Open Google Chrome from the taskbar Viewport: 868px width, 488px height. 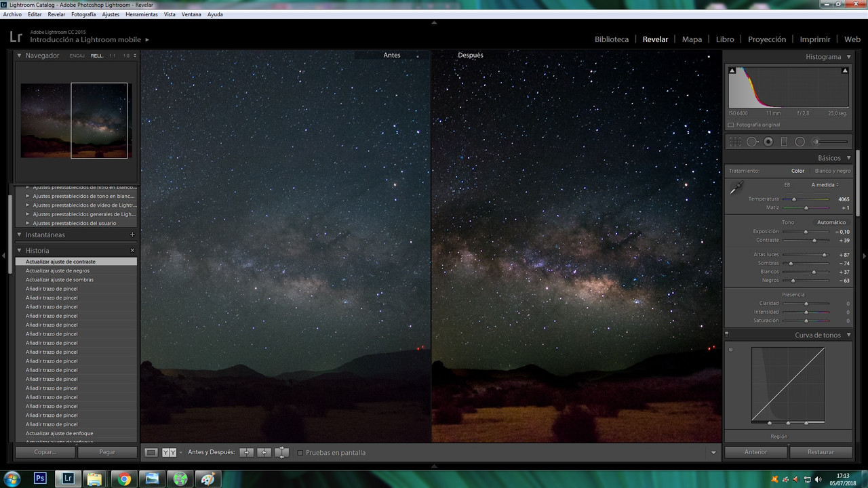pos(124,479)
